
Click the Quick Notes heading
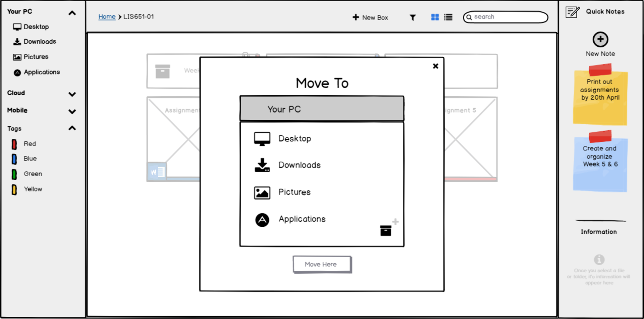pyautogui.click(x=605, y=12)
